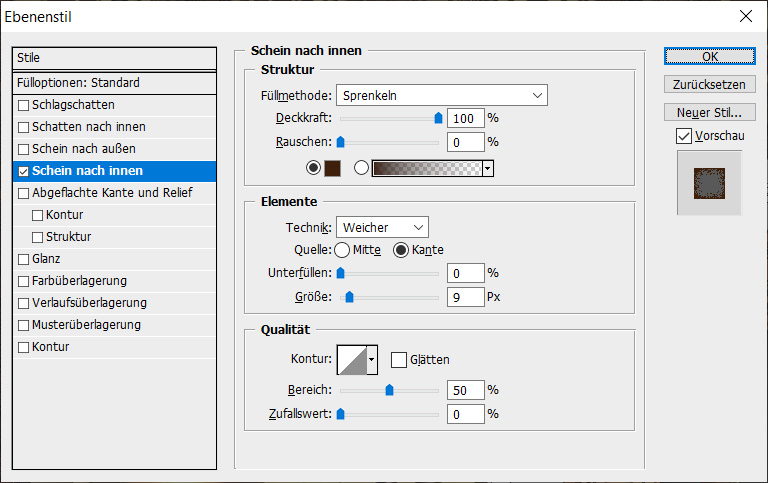The height and width of the screenshot is (483, 768).
Task: Enable the Schlagschatten style checkbox
Action: pos(24,105)
